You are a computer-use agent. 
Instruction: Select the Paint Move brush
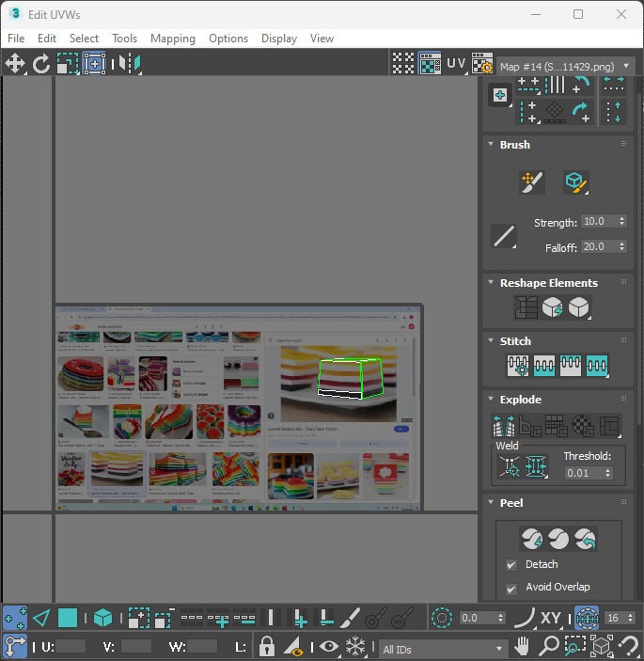click(532, 182)
